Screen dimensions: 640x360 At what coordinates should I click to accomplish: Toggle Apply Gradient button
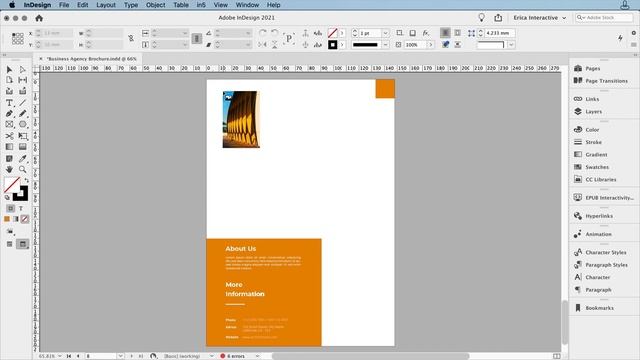click(16, 219)
